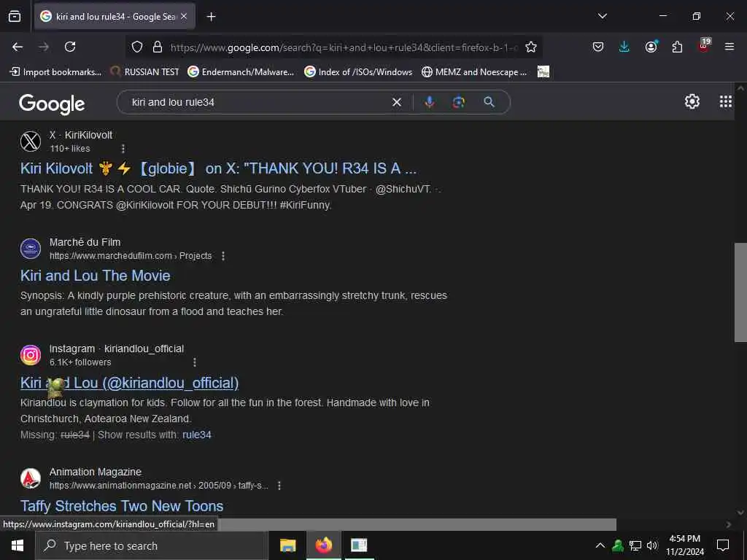This screenshot has height=560, width=747.
Task: Open more options for the Instagram result
Action: click(x=194, y=362)
